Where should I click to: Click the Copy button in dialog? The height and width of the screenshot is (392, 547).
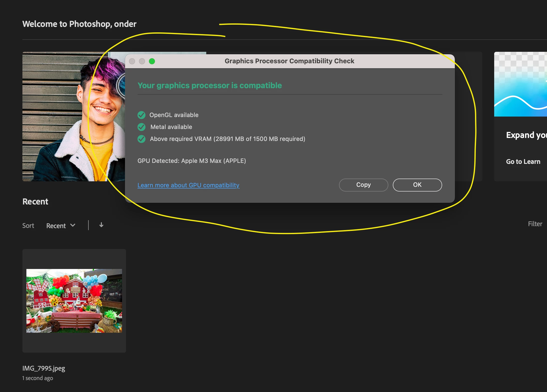click(363, 185)
